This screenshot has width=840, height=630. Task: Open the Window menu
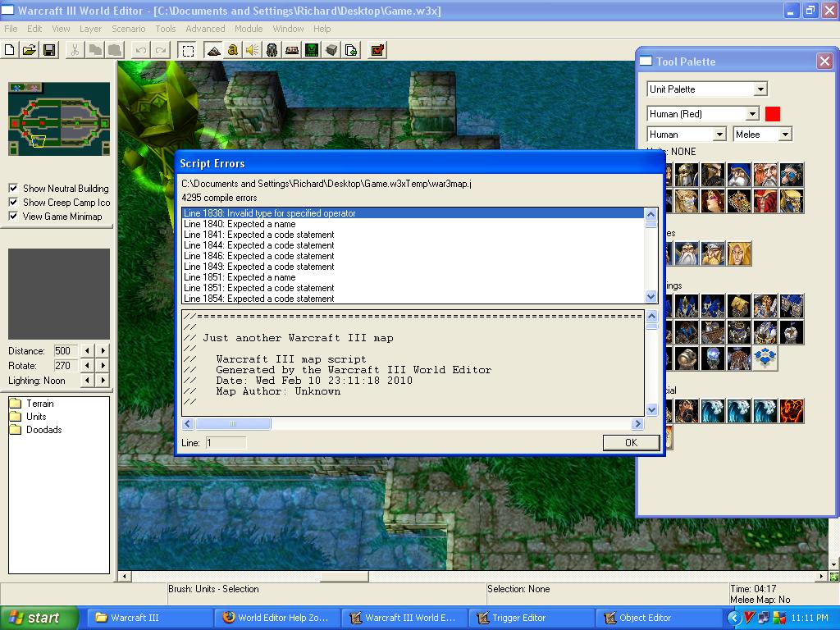288,29
